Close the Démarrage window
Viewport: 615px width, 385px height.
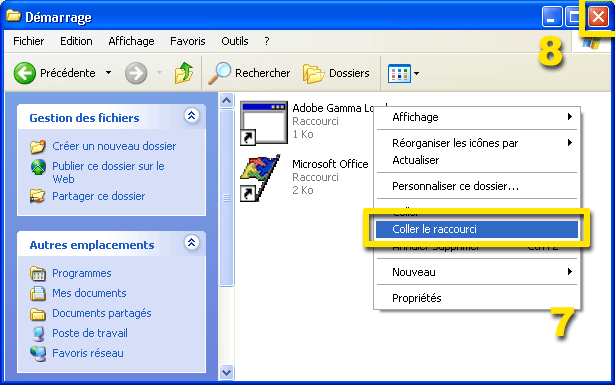[x=598, y=17]
